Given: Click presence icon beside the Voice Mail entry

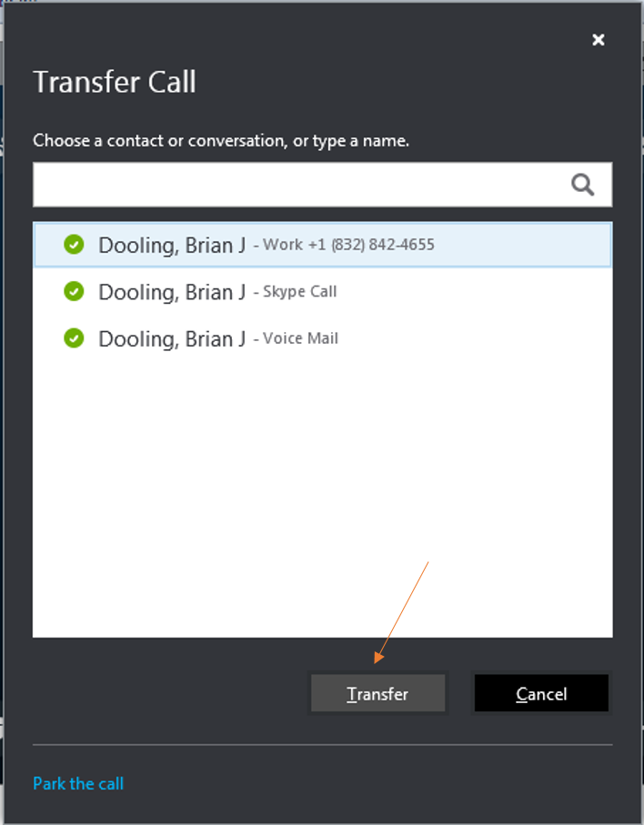Looking at the screenshot, I should coord(74,338).
